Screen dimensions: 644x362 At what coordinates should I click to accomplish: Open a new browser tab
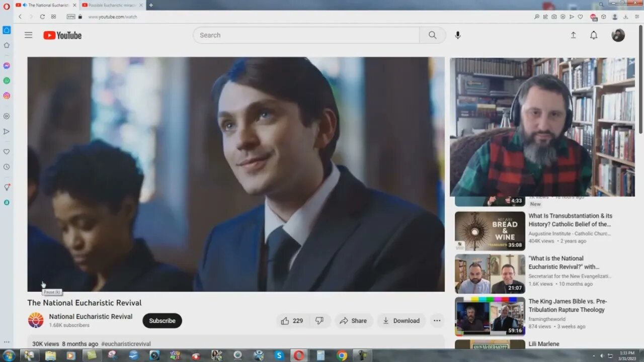[x=151, y=5]
